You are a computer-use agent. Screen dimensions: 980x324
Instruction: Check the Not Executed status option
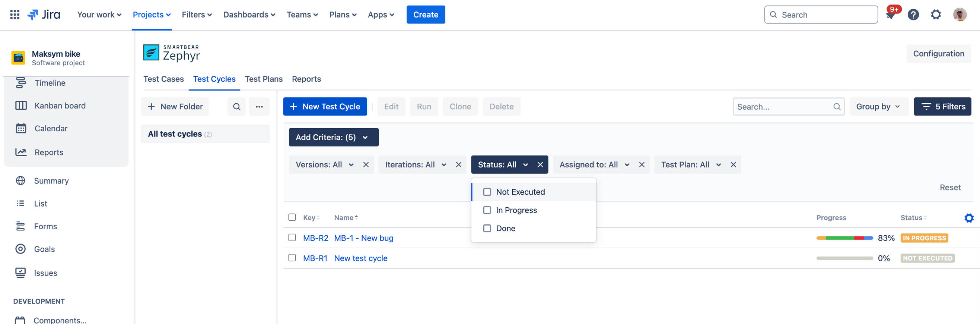487,192
